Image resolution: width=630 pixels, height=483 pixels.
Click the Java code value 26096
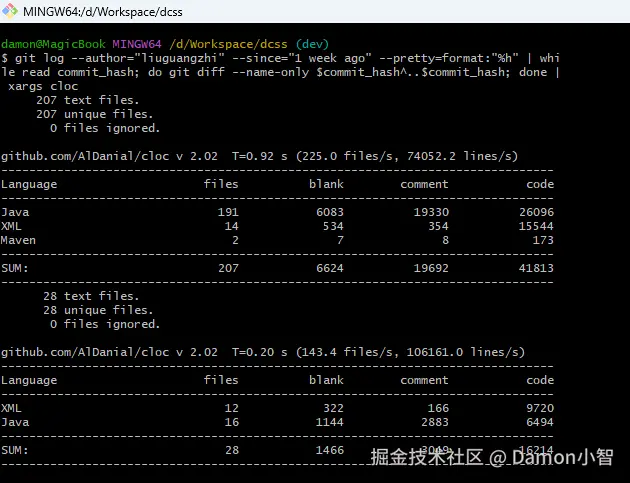click(536, 212)
